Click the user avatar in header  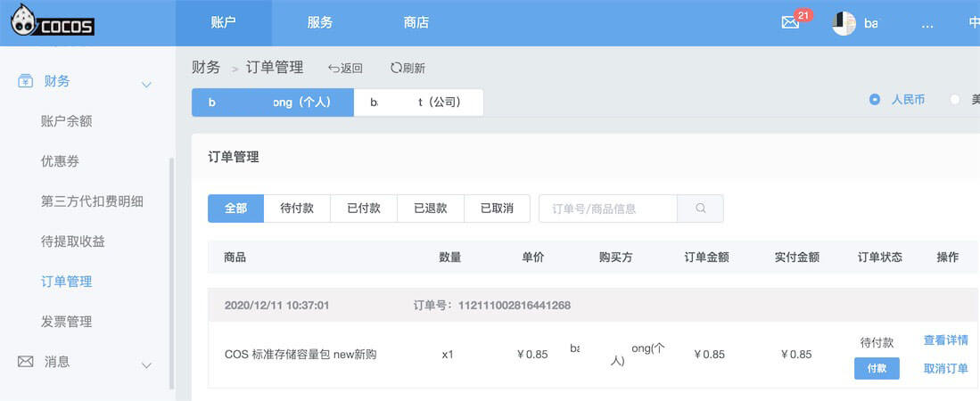844,23
